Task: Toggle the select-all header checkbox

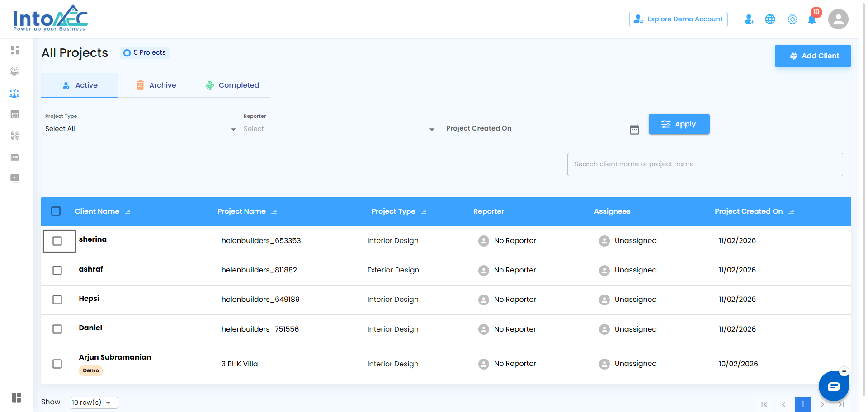Action: pyautogui.click(x=56, y=211)
